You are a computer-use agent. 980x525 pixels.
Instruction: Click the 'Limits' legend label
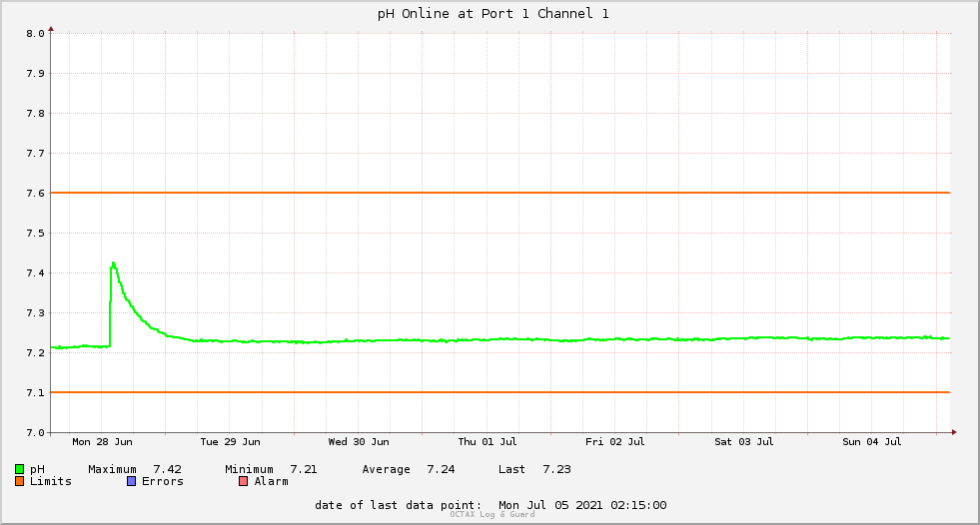tap(51, 481)
